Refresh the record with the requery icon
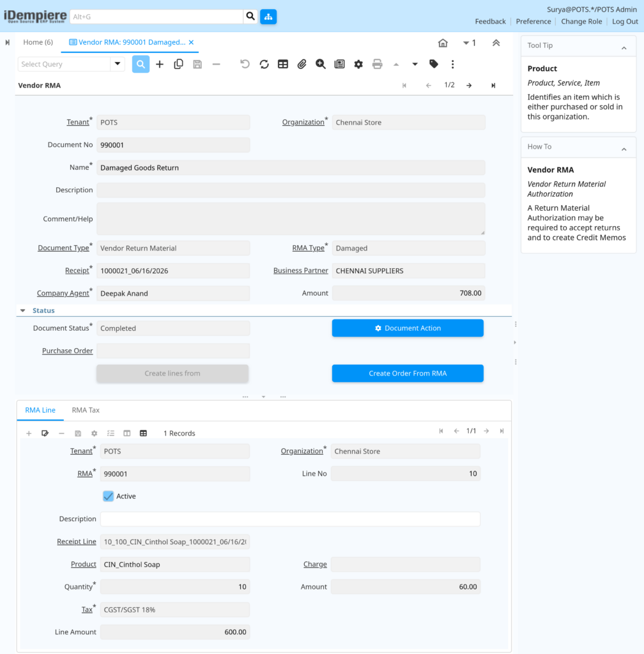This screenshot has width=644, height=654. tap(264, 65)
